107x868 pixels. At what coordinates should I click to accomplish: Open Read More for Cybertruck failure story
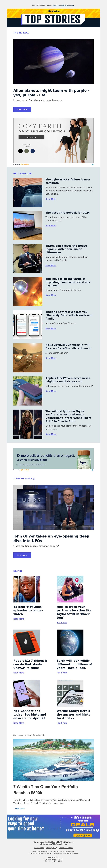point(51,199)
